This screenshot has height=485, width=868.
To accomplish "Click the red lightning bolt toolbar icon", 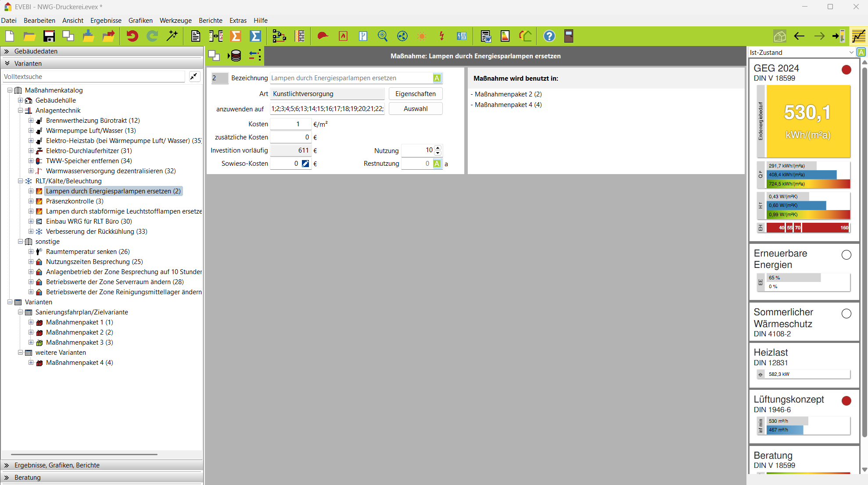I will pos(441,36).
